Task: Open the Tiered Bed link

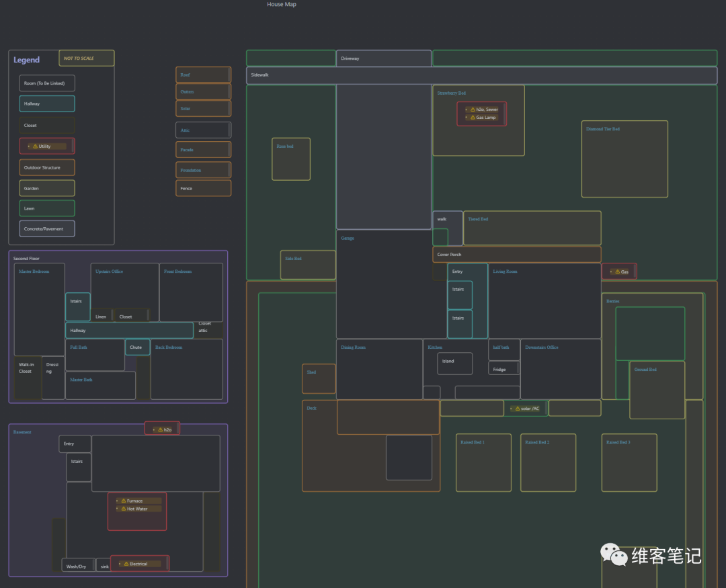Action: point(478,220)
